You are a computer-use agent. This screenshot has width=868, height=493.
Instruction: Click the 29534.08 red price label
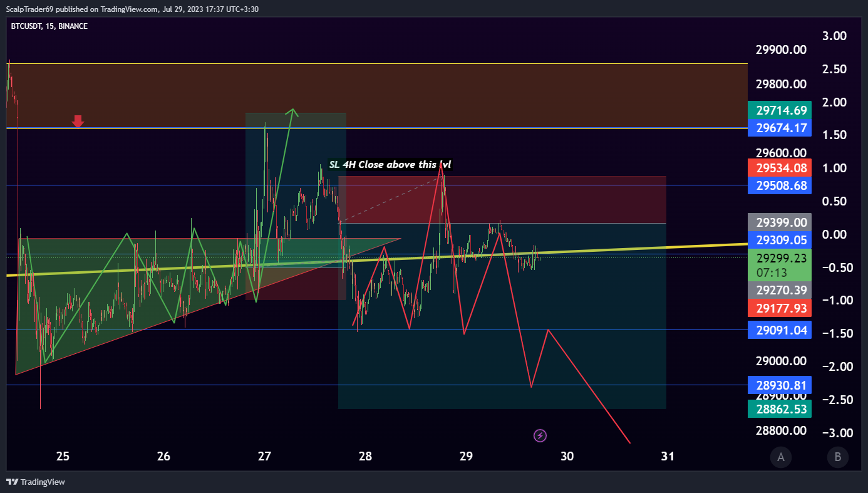780,167
